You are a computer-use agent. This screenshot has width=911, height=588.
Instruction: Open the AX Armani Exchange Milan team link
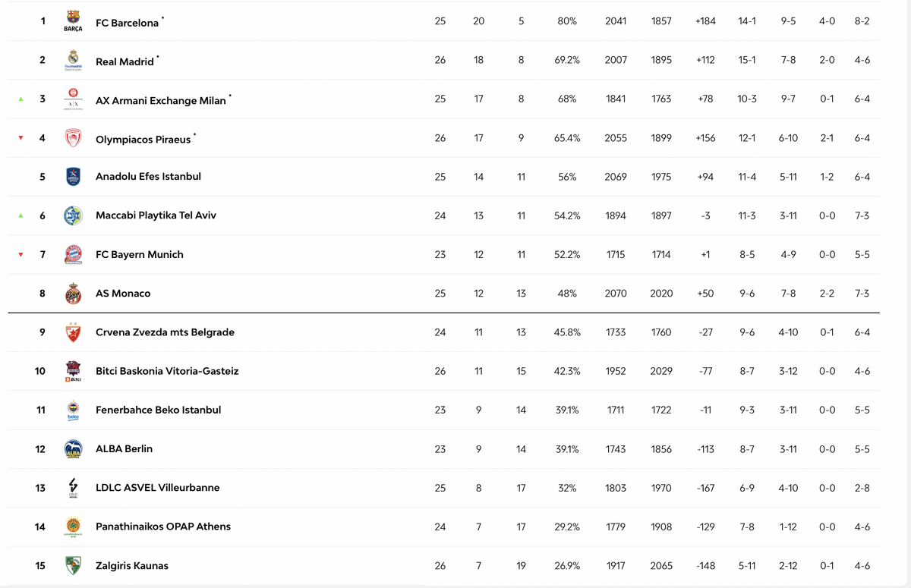click(x=161, y=100)
